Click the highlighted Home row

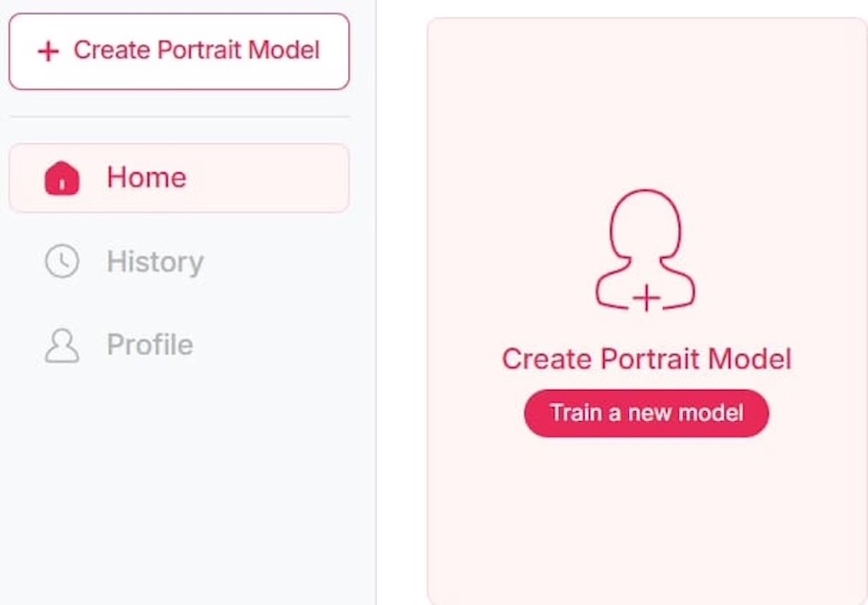(179, 177)
